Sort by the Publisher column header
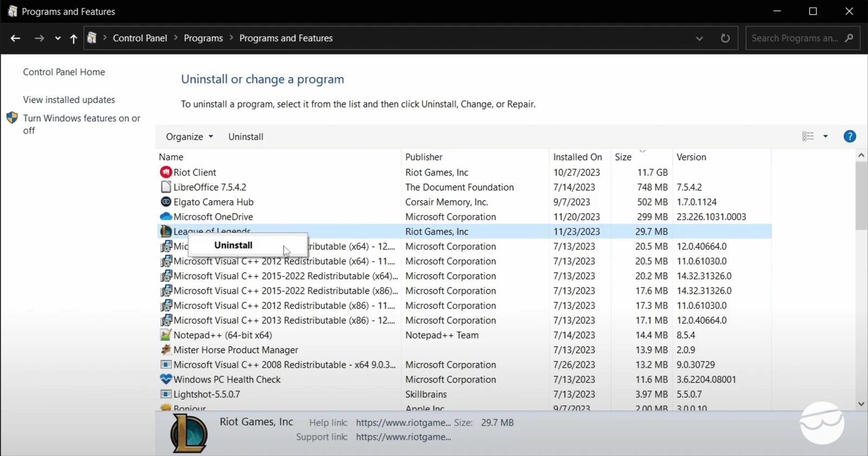 coord(475,157)
